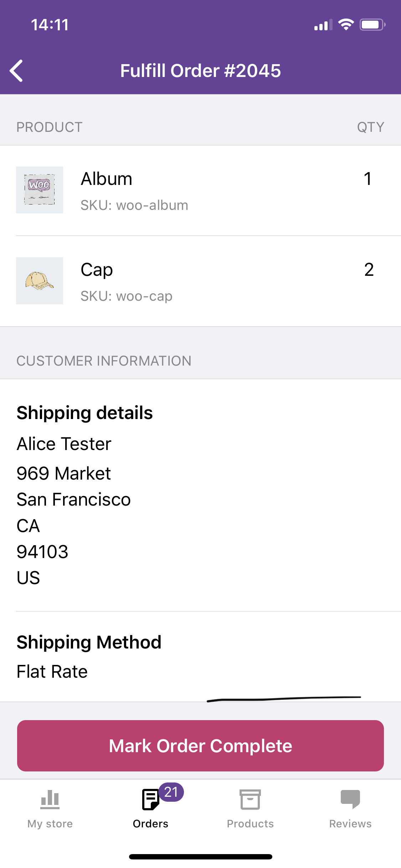Select the Cap product thumbnail
The image size is (401, 868).
pos(40,281)
